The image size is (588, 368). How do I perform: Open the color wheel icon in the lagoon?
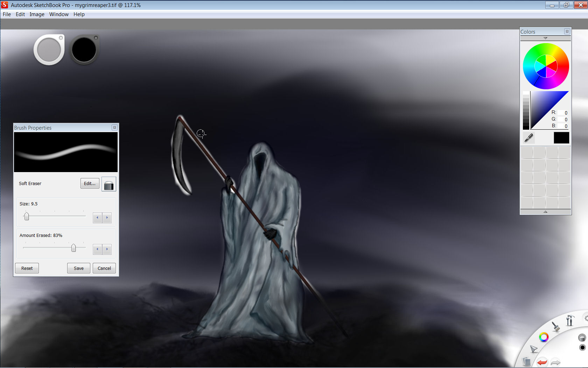coord(544,337)
